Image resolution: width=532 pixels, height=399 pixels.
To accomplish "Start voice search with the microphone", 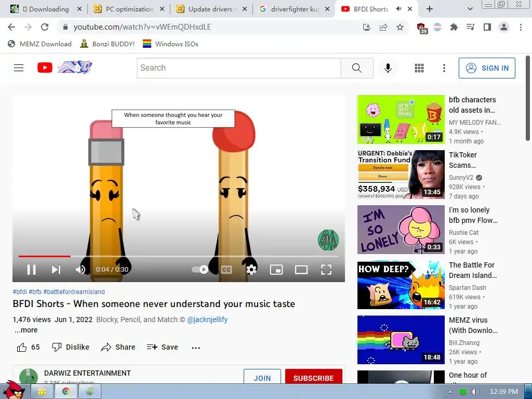I will tap(388, 68).
